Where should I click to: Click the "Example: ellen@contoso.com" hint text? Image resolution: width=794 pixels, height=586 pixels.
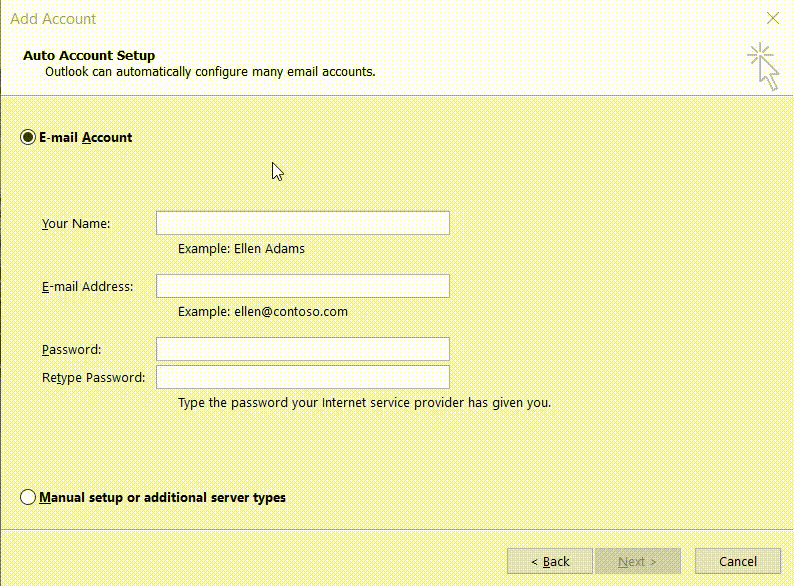[x=262, y=311]
